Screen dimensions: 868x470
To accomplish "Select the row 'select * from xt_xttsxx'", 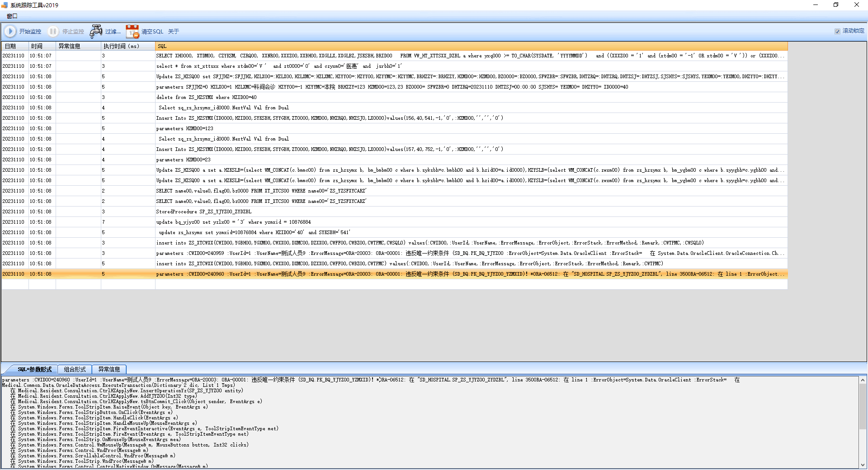I will pos(394,66).
